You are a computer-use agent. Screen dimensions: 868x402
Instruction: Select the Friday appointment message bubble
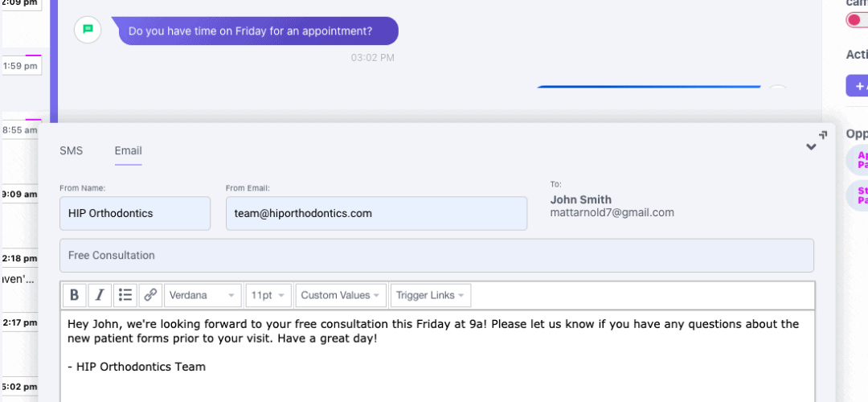(x=258, y=31)
